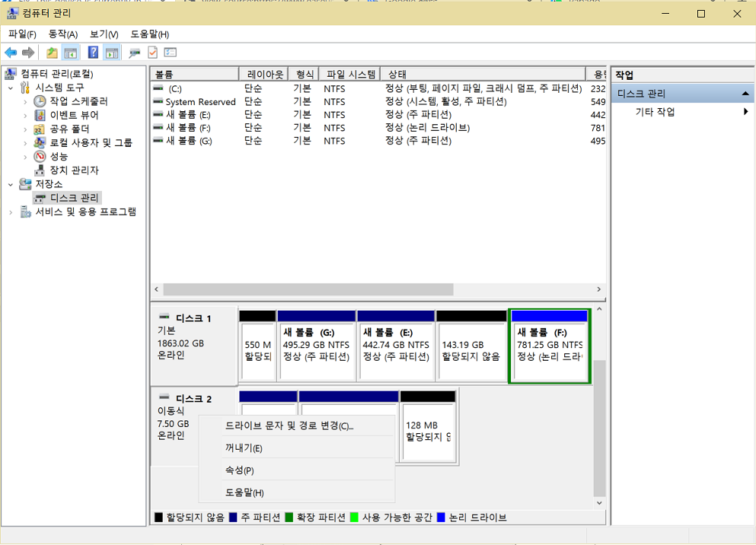The height and width of the screenshot is (545, 756).
Task: Expand the 서비스 및 응용 프로그램 node
Action: point(11,212)
